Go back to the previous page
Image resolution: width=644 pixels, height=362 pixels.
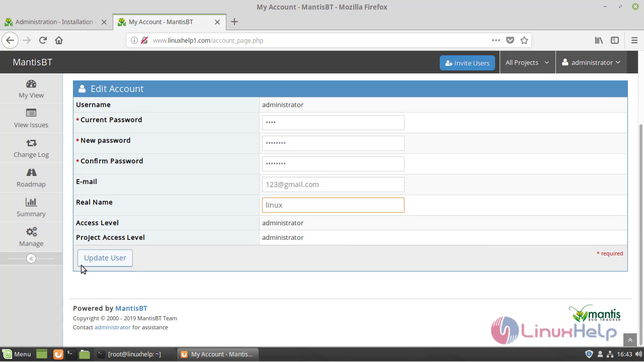(x=10, y=40)
